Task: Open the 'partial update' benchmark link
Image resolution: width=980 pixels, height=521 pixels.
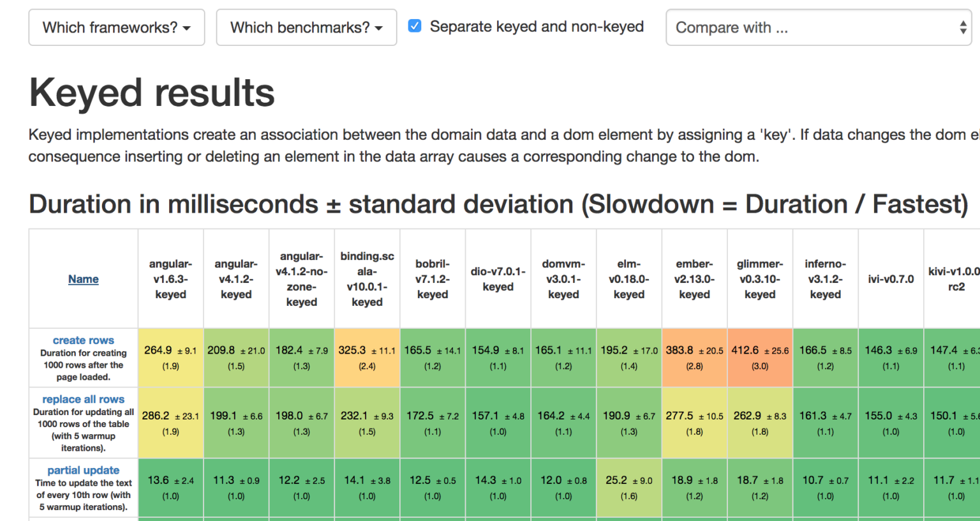Action: pyautogui.click(x=83, y=470)
